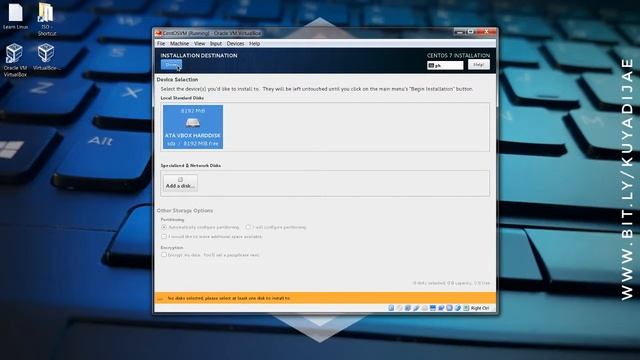
Task: Open the Input menu
Action: coord(216,44)
